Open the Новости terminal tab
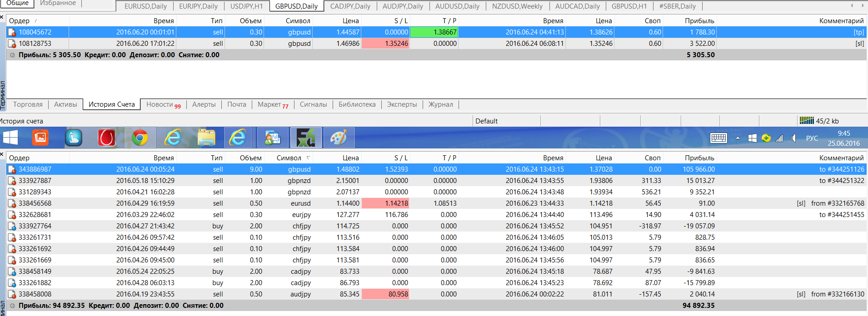868x316 pixels. click(163, 104)
